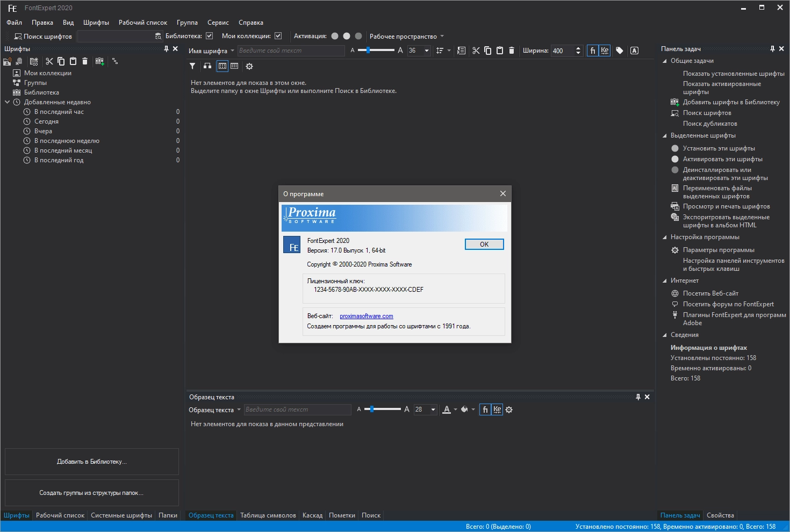Click Параметры программы task link
Image resolution: width=790 pixels, height=532 pixels.
click(x=719, y=250)
